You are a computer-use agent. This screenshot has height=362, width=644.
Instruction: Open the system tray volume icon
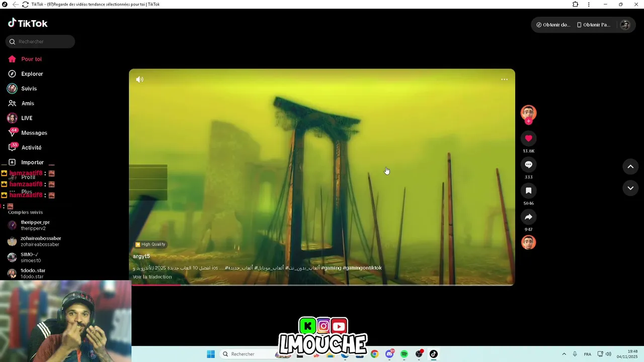pyautogui.click(x=608, y=354)
